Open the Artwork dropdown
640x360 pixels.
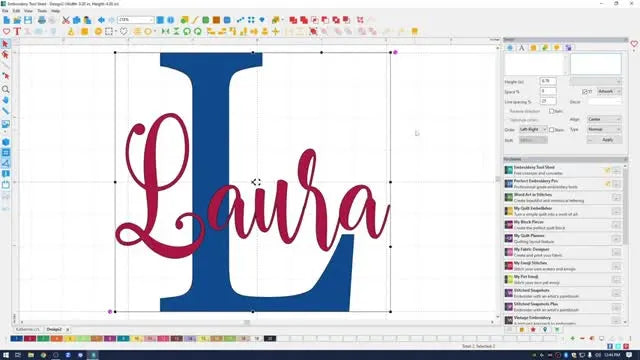coord(609,91)
